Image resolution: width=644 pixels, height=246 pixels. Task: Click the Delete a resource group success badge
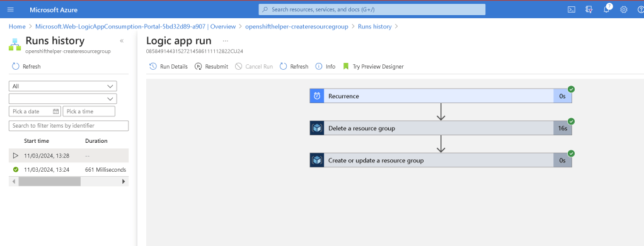pos(571,121)
